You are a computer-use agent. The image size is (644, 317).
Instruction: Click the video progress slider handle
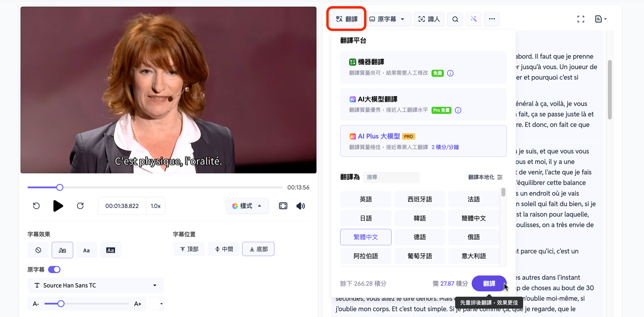[x=60, y=187]
